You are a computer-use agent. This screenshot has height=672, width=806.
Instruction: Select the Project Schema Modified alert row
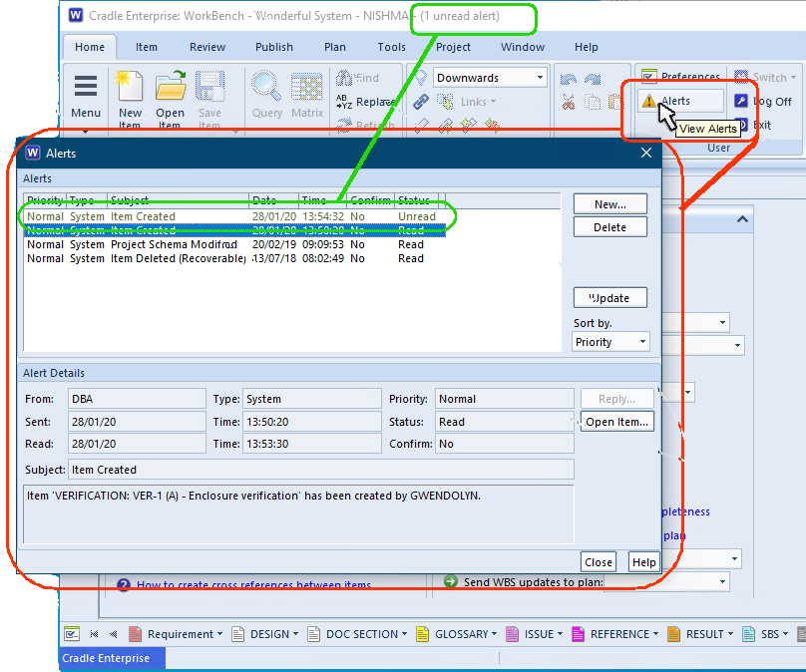[x=233, y=244]
